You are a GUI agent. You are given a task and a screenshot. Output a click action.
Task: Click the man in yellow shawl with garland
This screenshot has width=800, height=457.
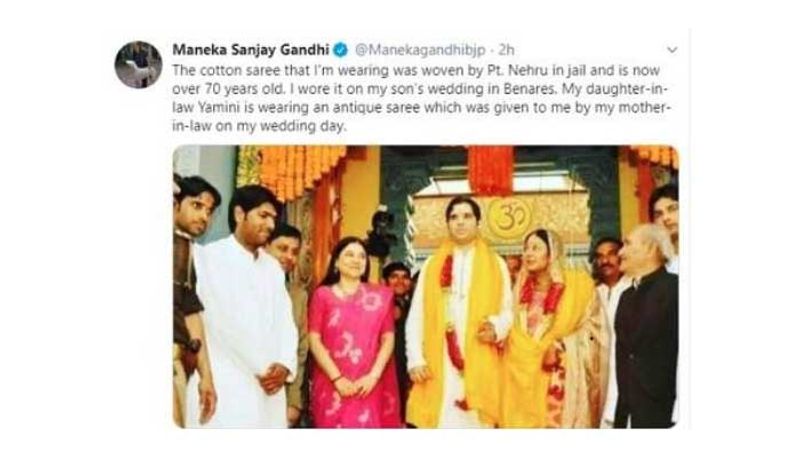(x=455, y=320)
